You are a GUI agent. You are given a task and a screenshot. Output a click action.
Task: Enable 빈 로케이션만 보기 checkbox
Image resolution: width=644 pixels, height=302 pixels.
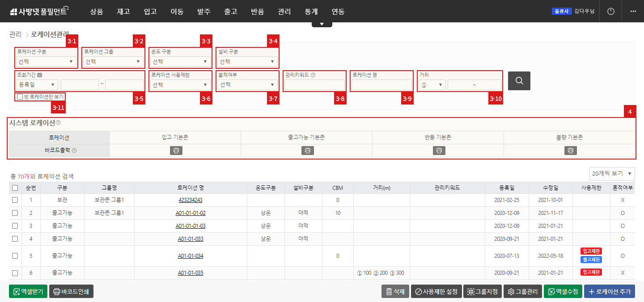click(x=20, y=96)
